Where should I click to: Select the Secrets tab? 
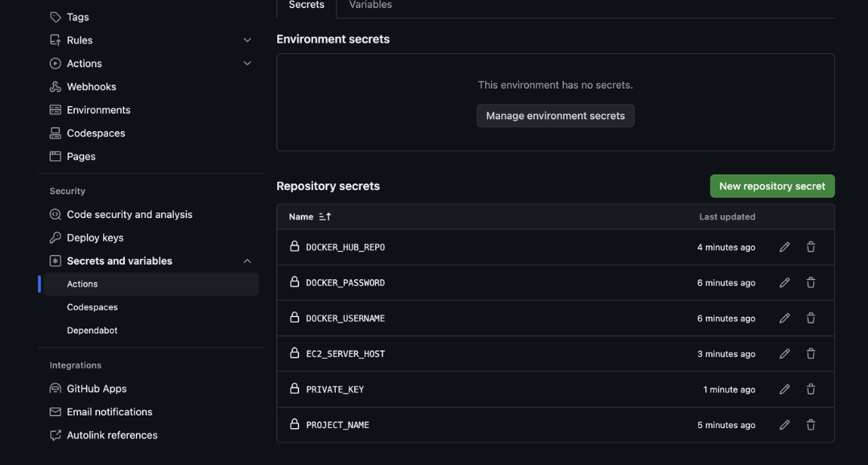(306, 6)
